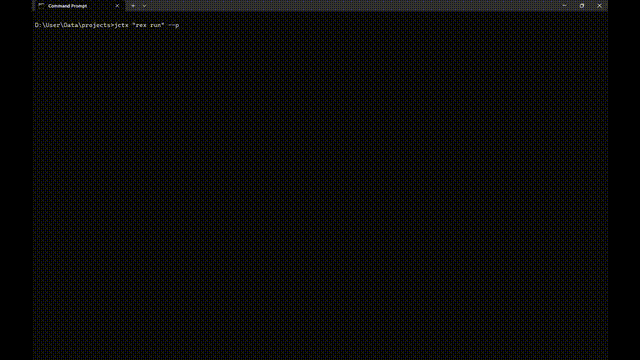The width and height of the screenshot is (640, 360).
Task: Close the Command Prompt tab
Action: 117,6
